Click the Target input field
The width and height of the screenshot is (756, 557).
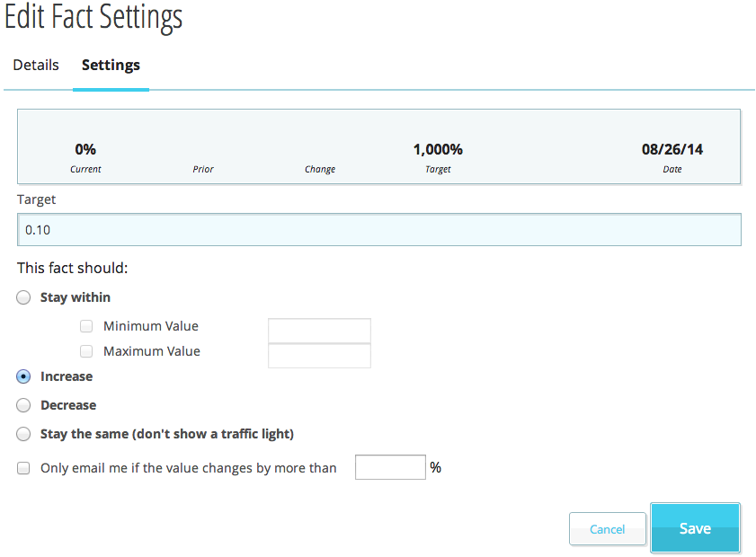pyautogui.click(x=379, y=230)
